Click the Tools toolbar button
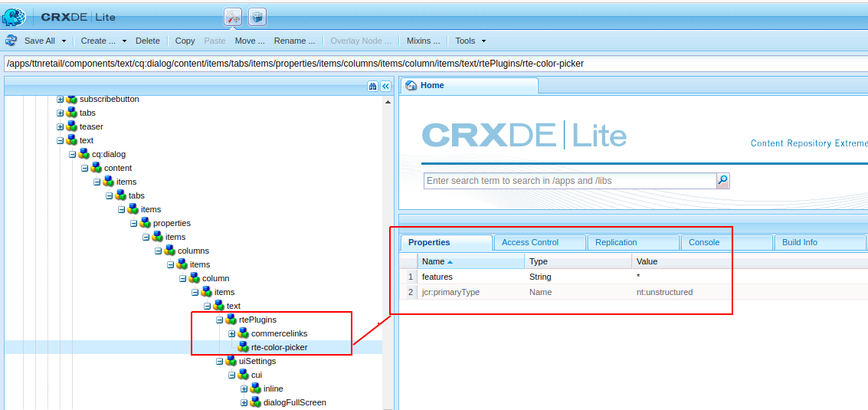 click(465, 41)
